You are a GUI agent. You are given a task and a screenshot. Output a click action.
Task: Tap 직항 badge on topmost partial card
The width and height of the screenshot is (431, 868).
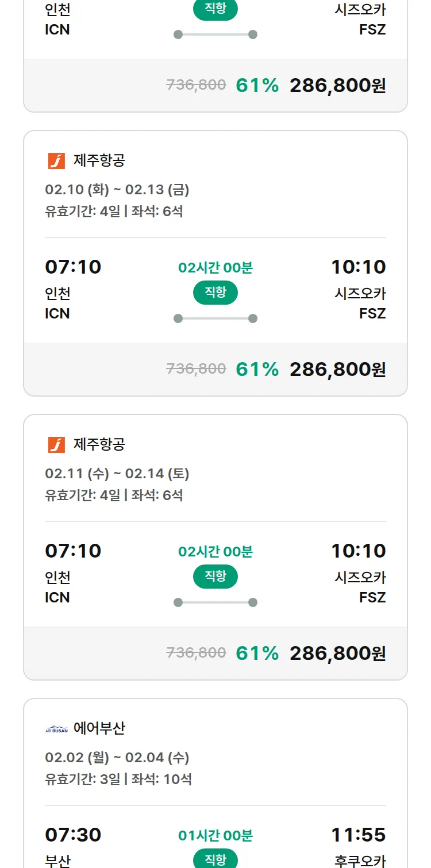pos(215,10)
